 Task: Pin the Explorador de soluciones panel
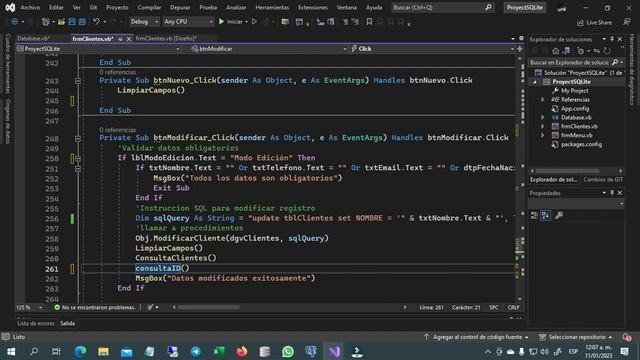[x=612, y=39]
